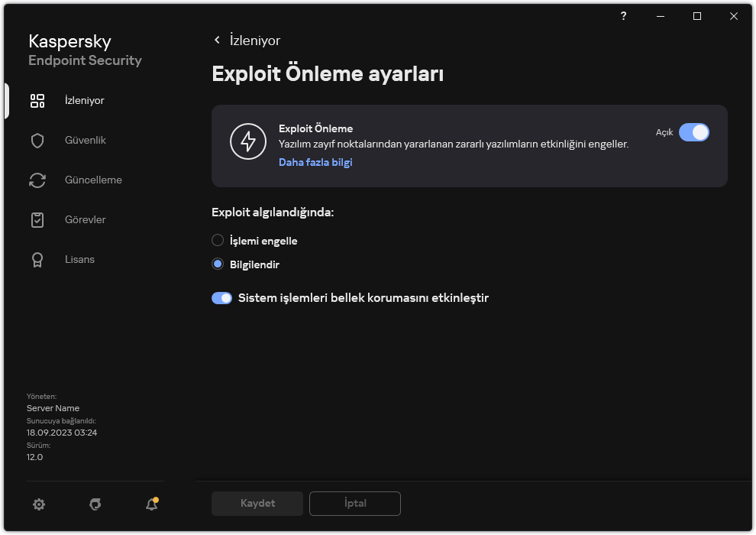Image resolution: width=756 pixels, height=535 pixels.
Task: Cancel changes with the İptal button
Action: (354, 503)
